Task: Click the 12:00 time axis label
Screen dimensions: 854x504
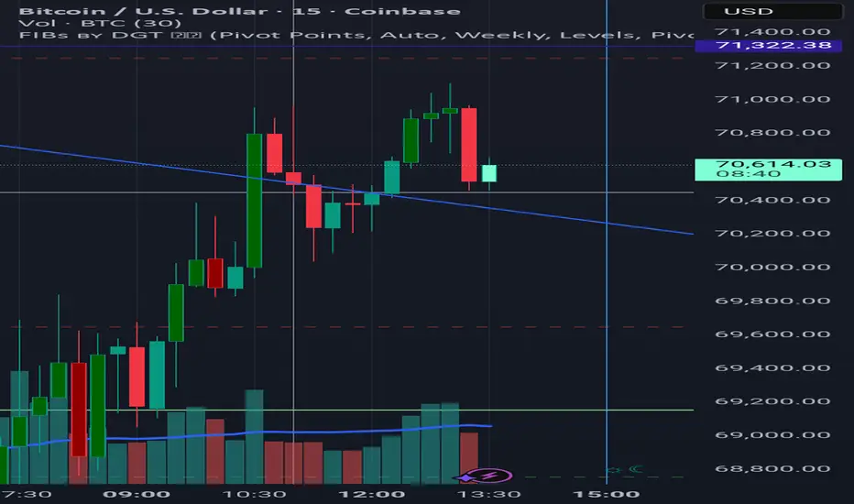Action: tap(371, 494)
